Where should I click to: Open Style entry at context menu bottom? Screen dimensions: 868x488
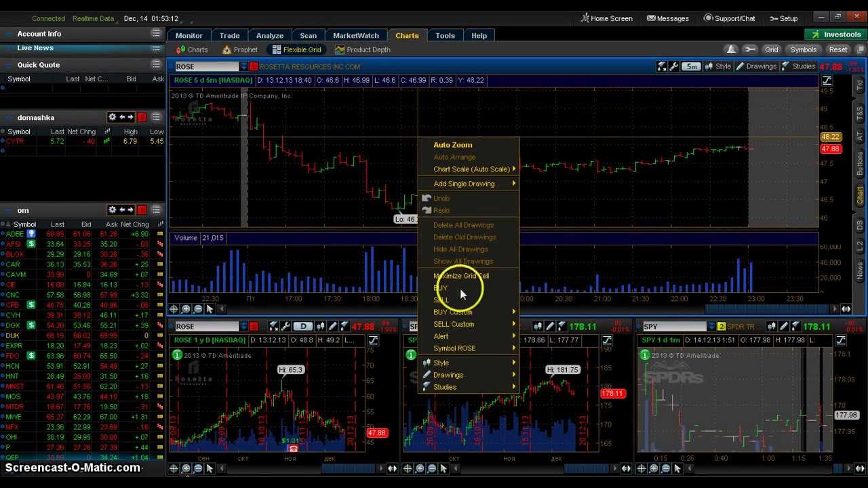click(469, 363)
